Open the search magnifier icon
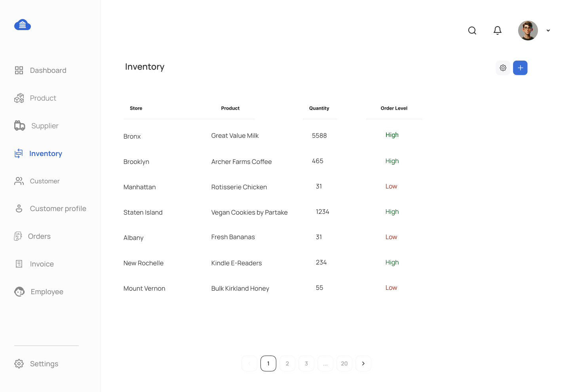Screen dimensions: 570x392 [x=472, y=30]
